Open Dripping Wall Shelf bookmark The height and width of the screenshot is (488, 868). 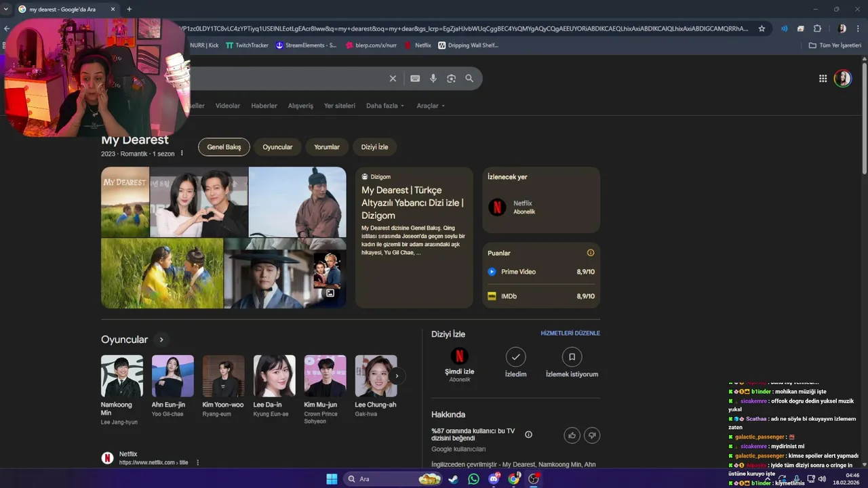468,45
